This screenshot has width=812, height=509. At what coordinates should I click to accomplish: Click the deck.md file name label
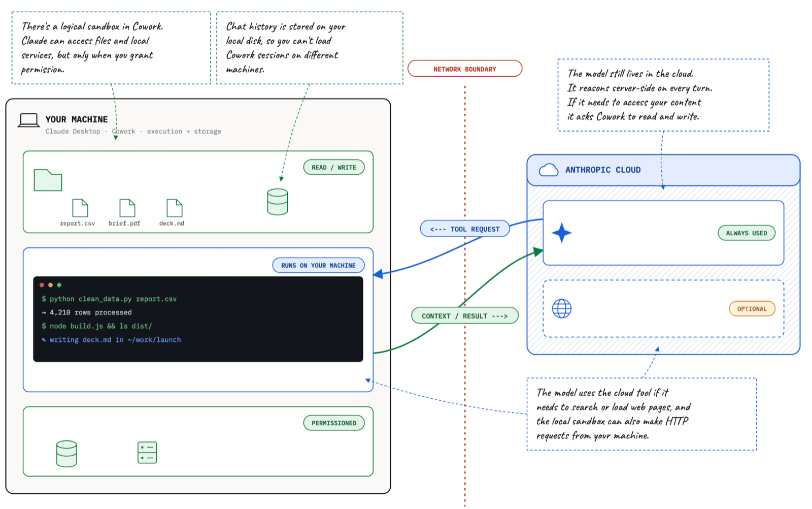click(x=172, y=224)
